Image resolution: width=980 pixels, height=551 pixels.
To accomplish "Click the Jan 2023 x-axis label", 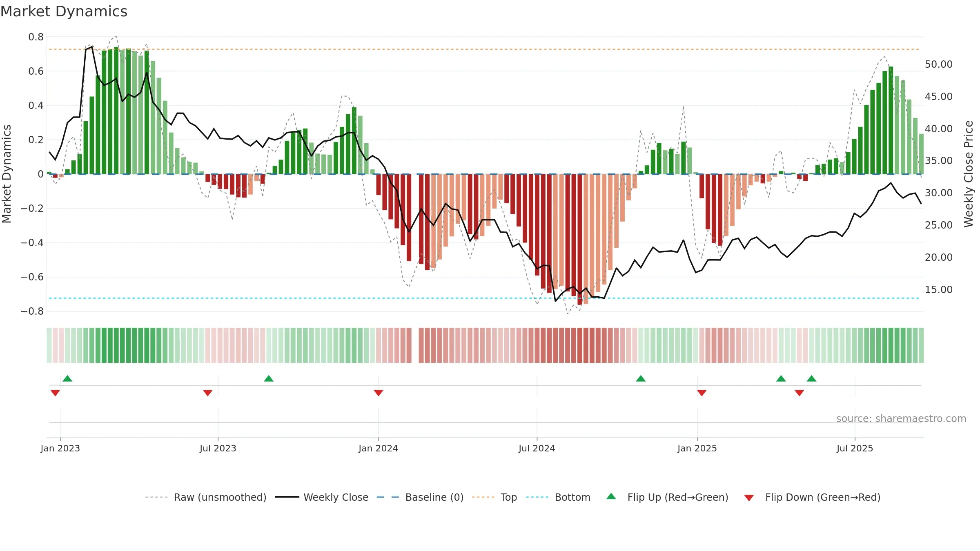I will pyautogui.click(x=60, y=448).
